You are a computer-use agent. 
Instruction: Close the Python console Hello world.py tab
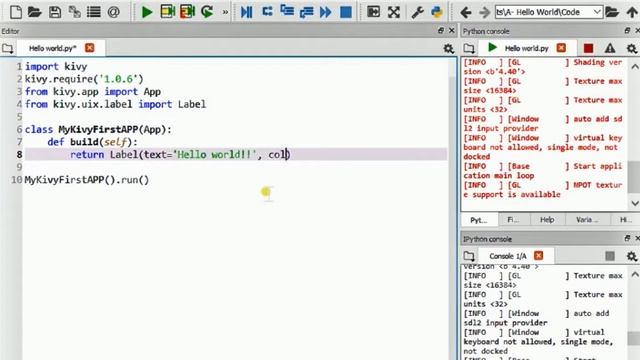tap(561, 48)
